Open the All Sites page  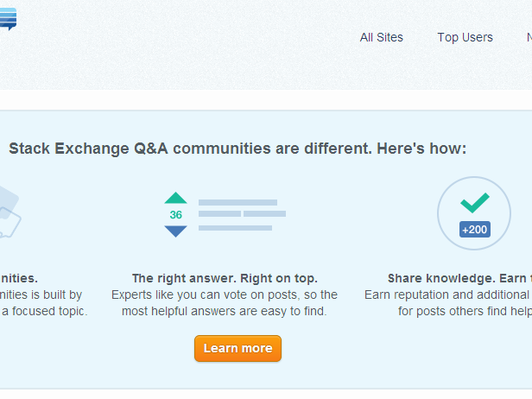(381, 37)
